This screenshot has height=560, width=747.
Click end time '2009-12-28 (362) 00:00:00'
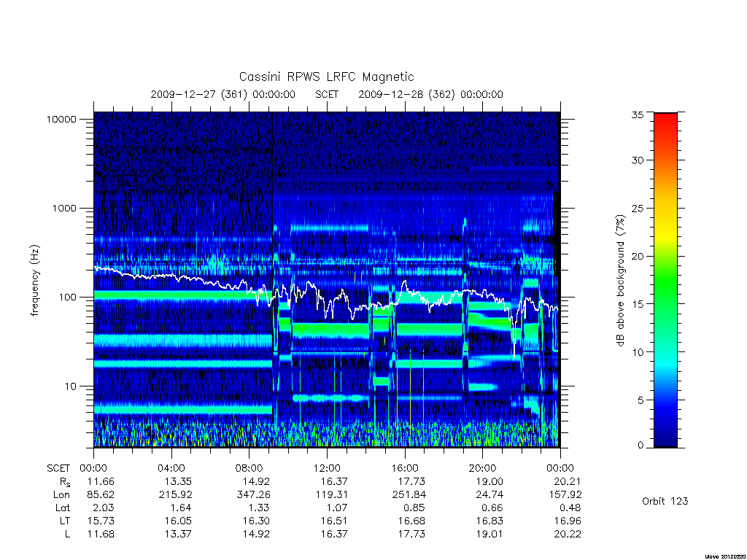(x=430, y=94)
